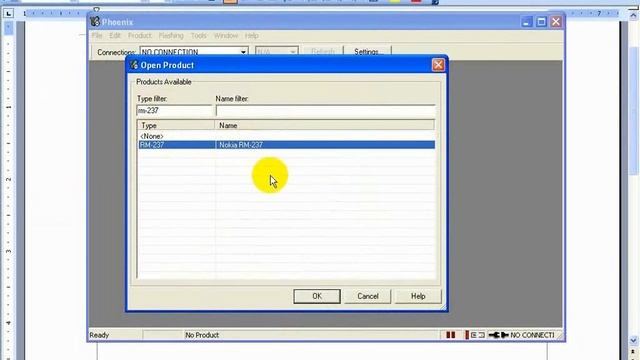Select the Nokia RM-237 name cell
640x360 pixels.
(325, 145)
